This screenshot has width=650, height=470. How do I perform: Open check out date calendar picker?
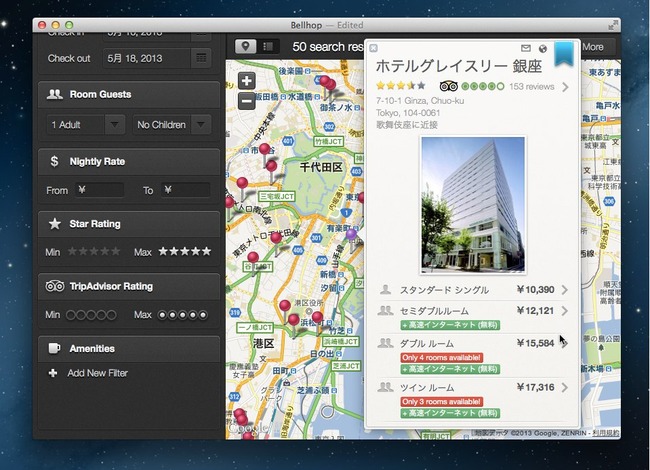point(201,58)
